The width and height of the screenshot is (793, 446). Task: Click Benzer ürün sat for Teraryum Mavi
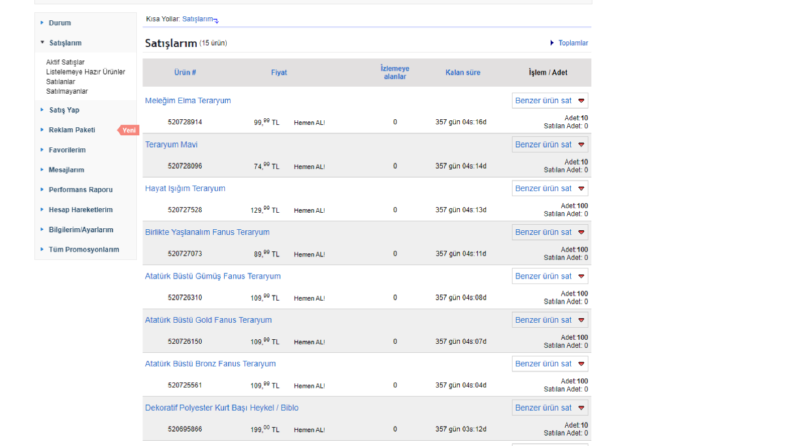click(543, 145)
